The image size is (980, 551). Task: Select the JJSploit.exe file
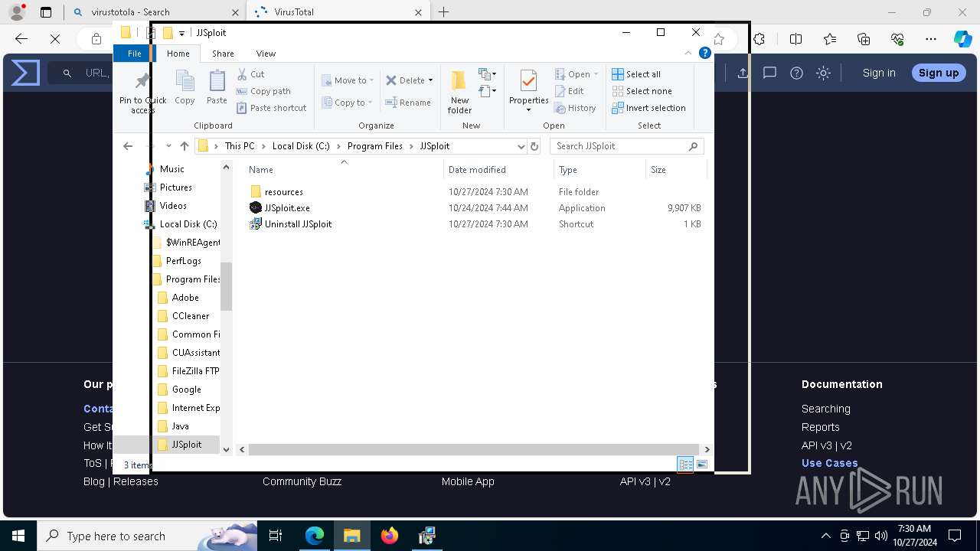pos(287,208)
